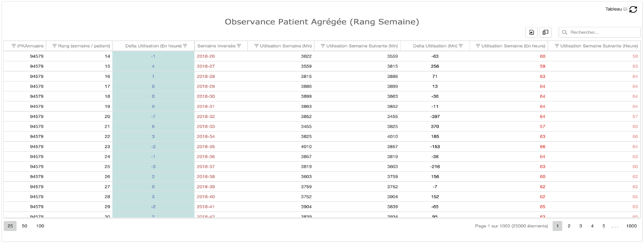
Task: Show 50 rows per page
Action: 25,226
